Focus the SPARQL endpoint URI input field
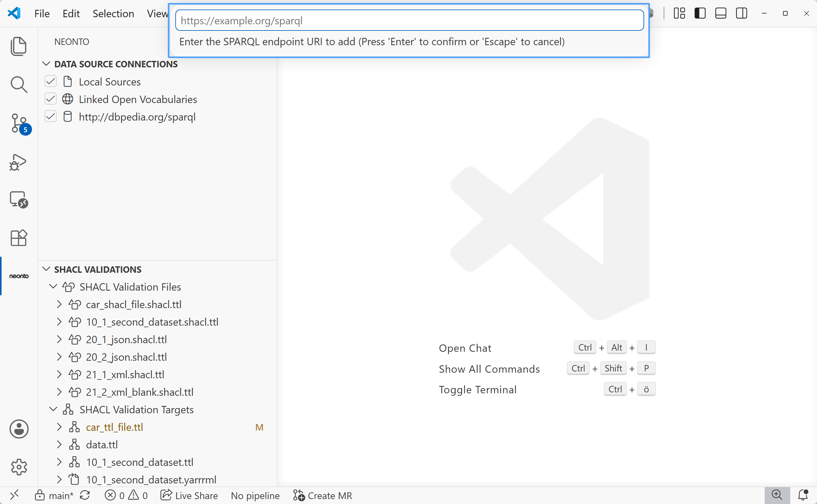 pyautogui.click(x=409, y=21)
